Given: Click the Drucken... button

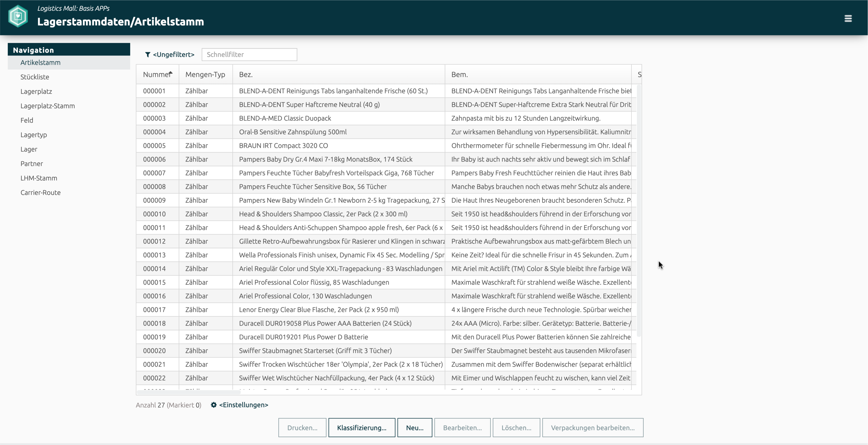Looking at the screenshot, I should click(x=302, y=427).
